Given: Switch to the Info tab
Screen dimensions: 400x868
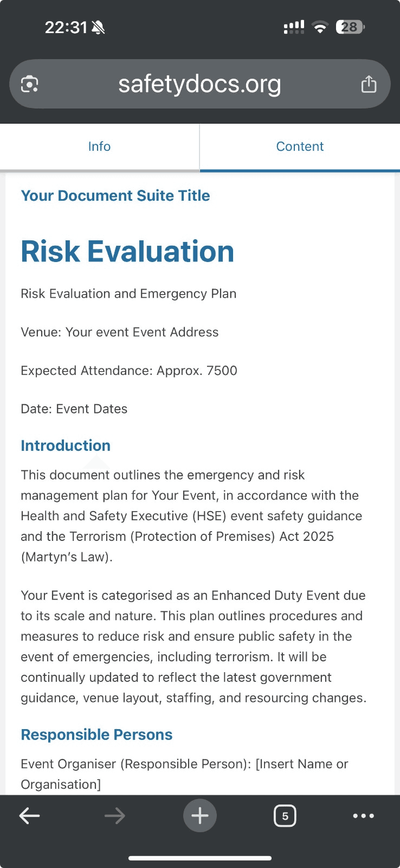Looking at the screenshot, I should pyautogui.click(x=99, y=146).
